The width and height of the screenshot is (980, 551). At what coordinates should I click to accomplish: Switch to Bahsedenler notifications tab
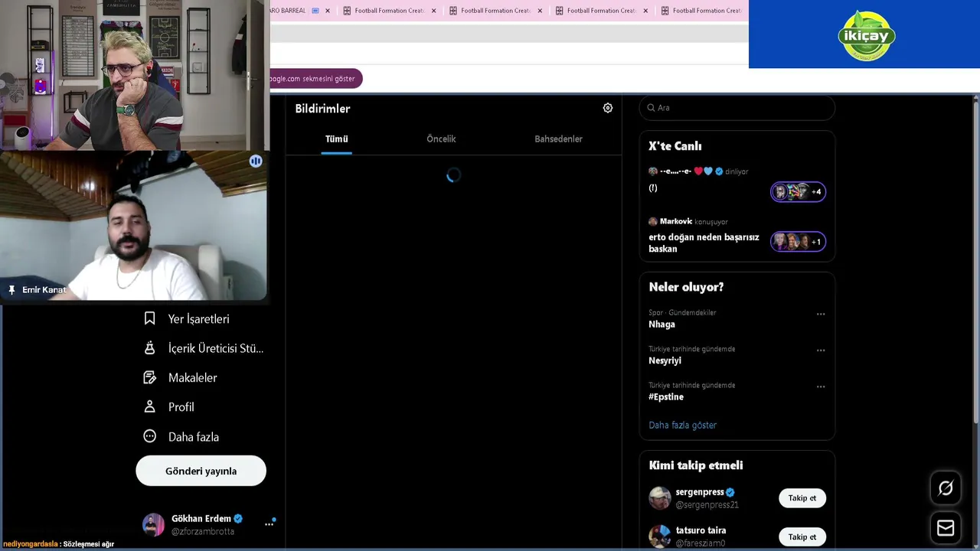558,139
